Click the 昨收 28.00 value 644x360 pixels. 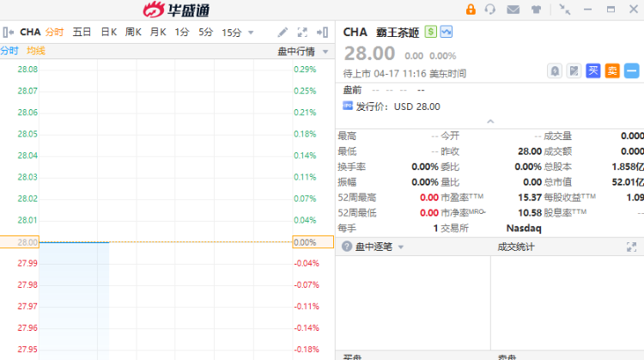click(530, 151)
